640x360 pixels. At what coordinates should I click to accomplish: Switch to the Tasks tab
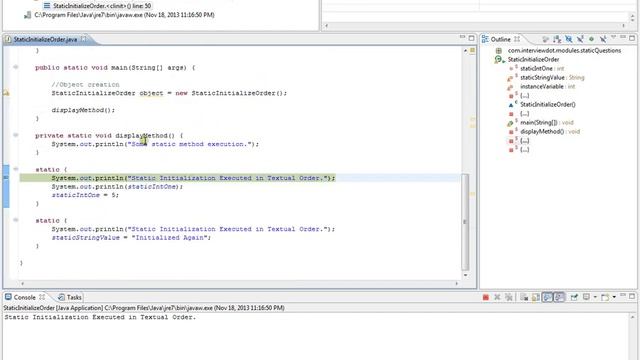(70, 297)
